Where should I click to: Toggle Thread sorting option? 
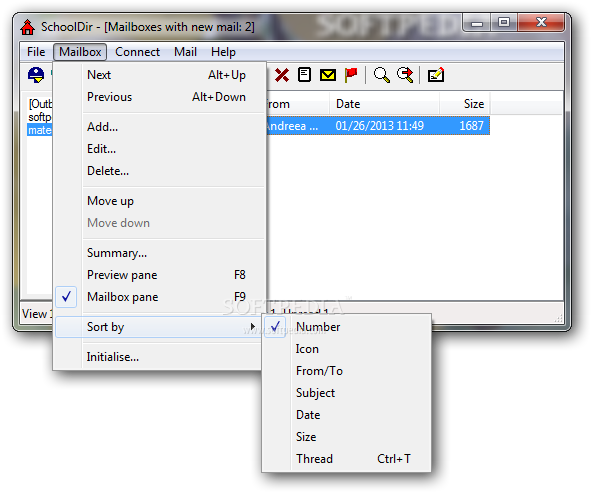tap(347, 459)
